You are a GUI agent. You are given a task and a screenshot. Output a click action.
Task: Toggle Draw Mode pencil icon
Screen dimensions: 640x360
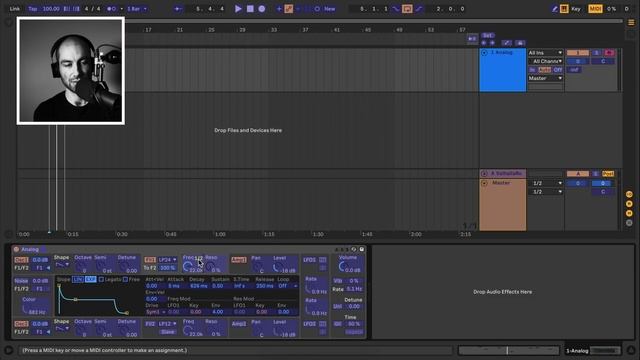click(x=555, y=9)
